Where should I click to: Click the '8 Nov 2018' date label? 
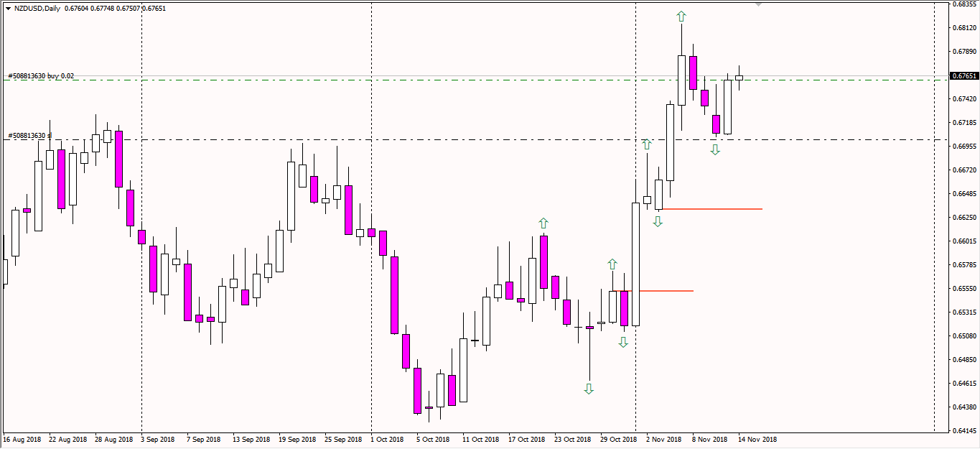click(x=709, y=439)
